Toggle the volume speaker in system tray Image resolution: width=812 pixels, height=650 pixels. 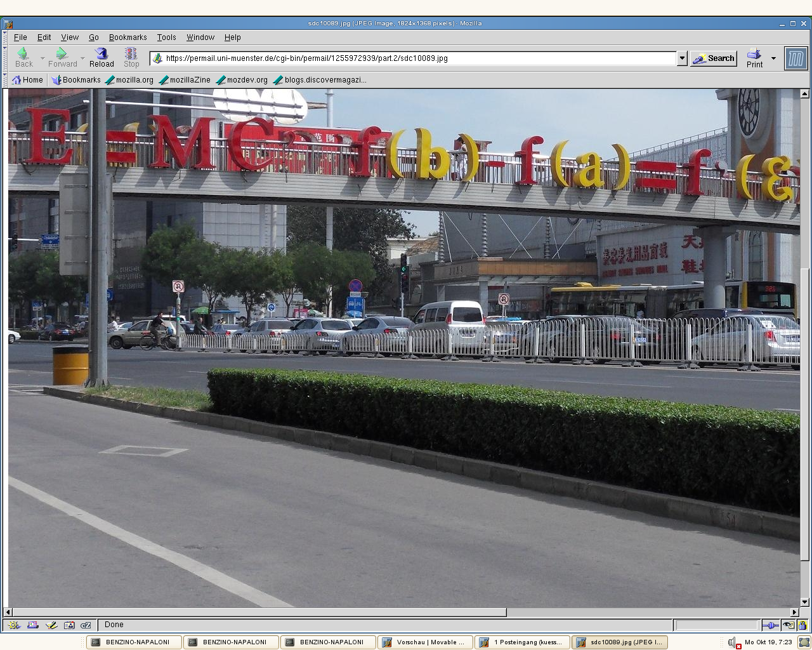[732, 642]
